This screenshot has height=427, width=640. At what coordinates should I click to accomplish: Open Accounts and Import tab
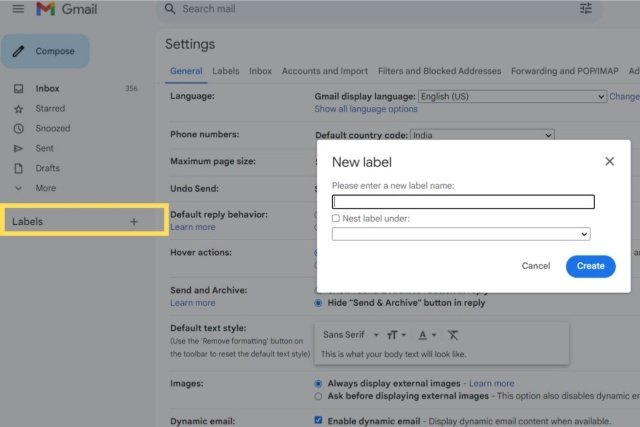(x=324, y=71)
